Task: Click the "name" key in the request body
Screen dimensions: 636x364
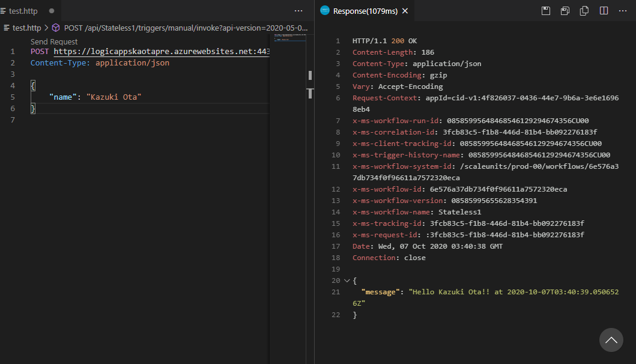Action: (63, 97)
